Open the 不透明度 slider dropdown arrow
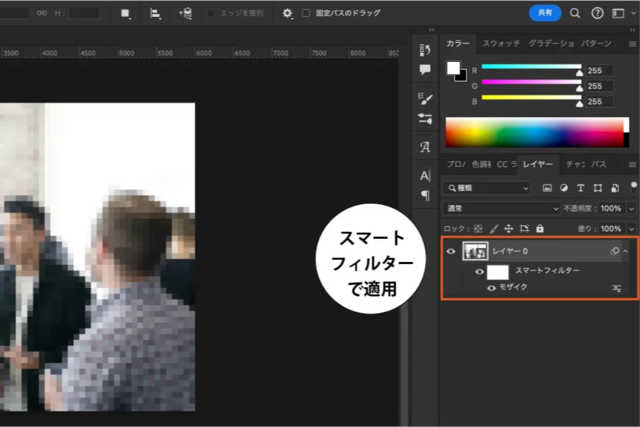Viewport: 640px width, 427px height. point(632,209)
